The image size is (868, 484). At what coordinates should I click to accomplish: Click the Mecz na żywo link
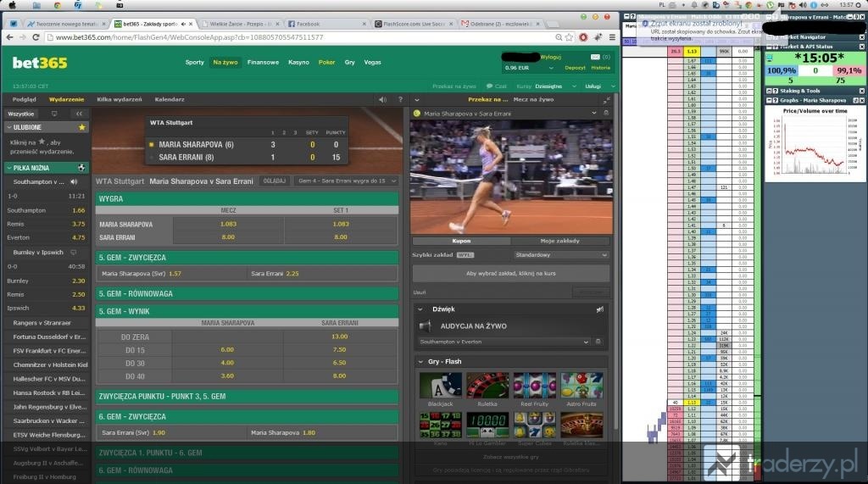(533, 100)
